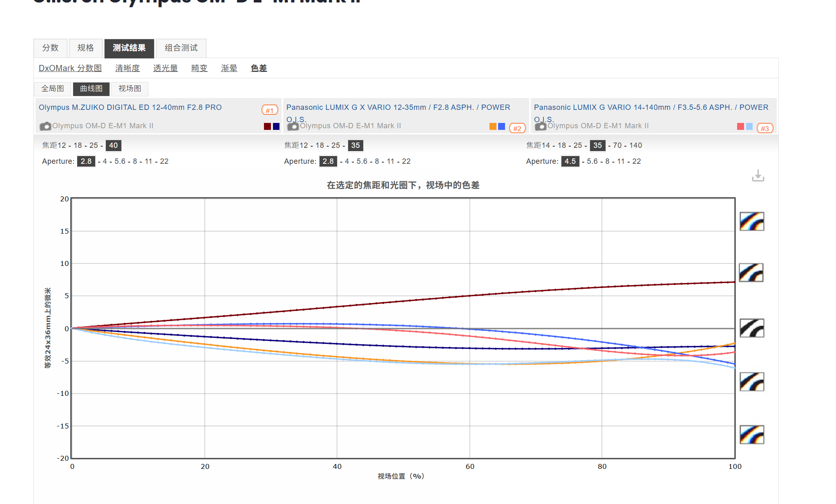Select focal length 70 for Panasonic 14-140mm
This screenshot has width=836, height=504.
click(617, 145)
